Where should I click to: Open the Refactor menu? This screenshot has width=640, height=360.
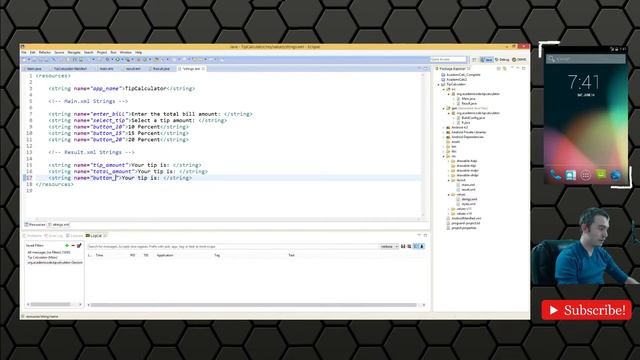click(x=45, y=53)
